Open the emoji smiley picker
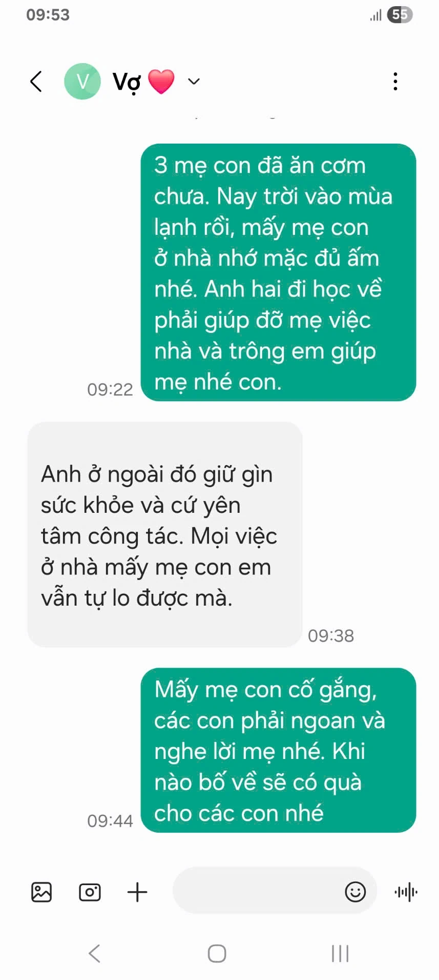 pyautogui.click(x=355, y=892)
